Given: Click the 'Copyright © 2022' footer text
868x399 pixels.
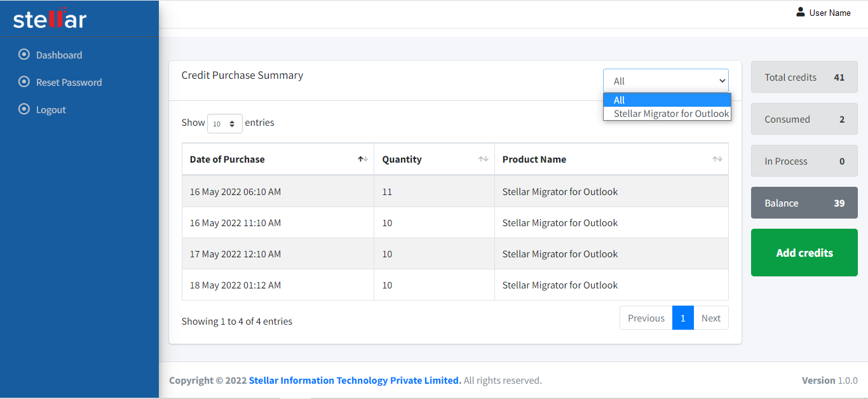Looking at the screenshot, I should pos(208,381).
